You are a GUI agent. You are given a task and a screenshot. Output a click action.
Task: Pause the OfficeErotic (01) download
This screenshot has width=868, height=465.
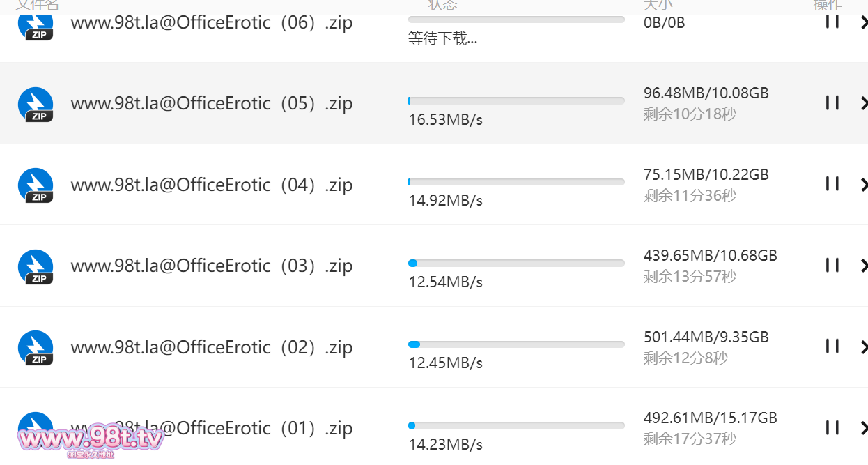832,427
